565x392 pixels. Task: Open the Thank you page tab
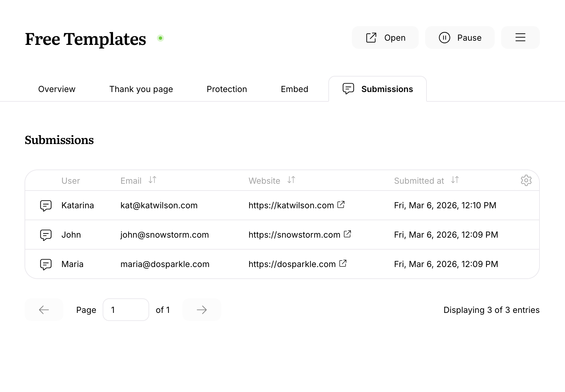141,89
